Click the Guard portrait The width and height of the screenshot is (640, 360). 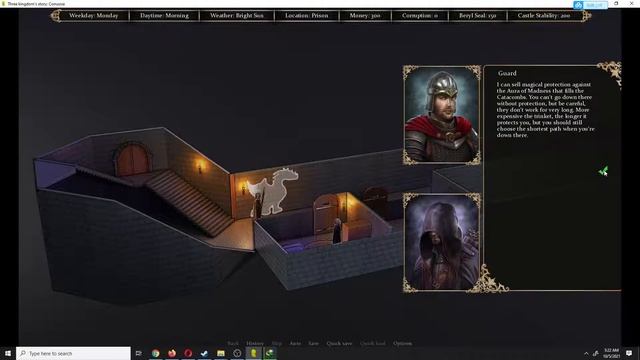click(442, 115)
